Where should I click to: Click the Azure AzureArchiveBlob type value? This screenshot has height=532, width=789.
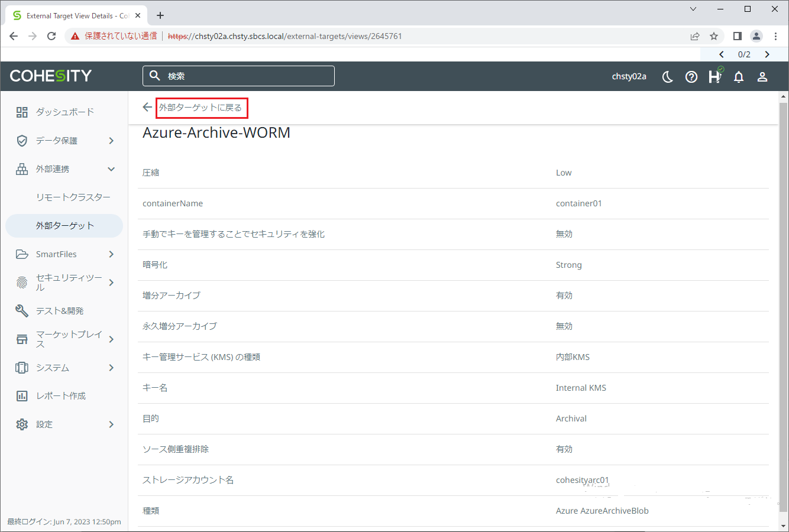(602, 511)
